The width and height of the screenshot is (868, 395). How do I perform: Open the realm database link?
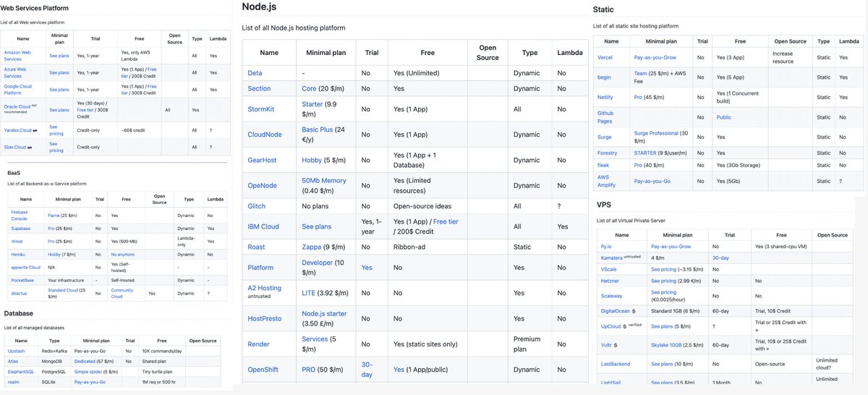14,381
